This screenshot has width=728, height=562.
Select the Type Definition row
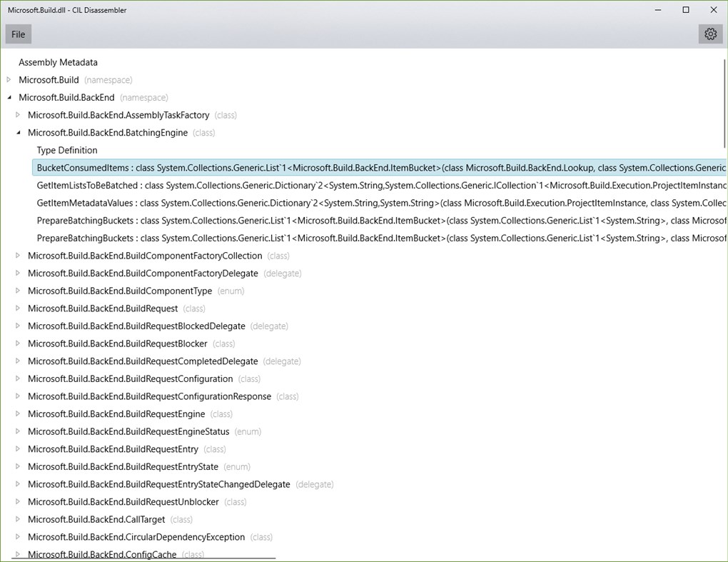pos(67,150)
